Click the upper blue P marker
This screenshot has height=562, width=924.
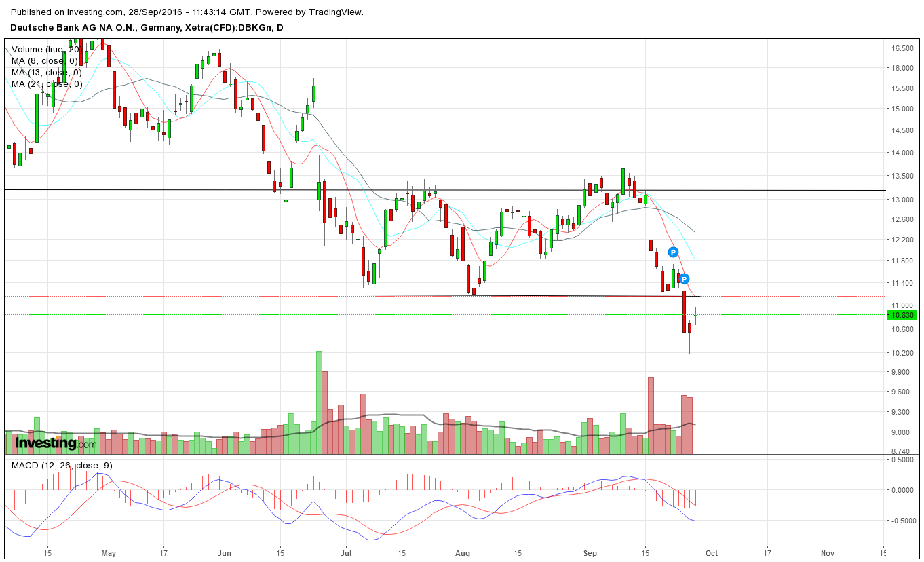[674, 252]
